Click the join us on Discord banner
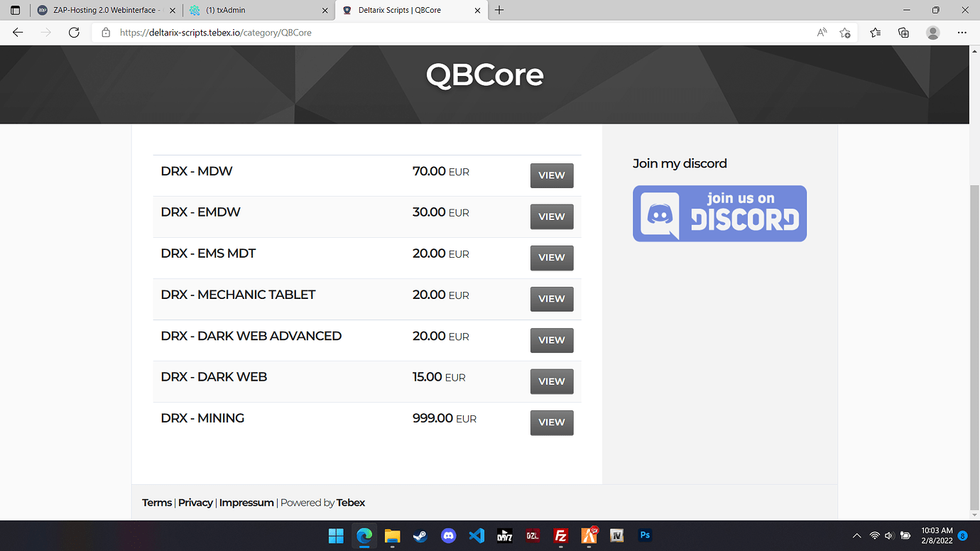 coord(719,213)
